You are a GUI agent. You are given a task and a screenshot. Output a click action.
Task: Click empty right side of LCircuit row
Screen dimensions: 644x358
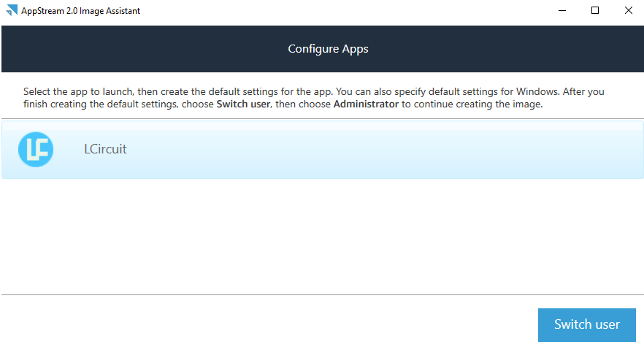[438, 149]
